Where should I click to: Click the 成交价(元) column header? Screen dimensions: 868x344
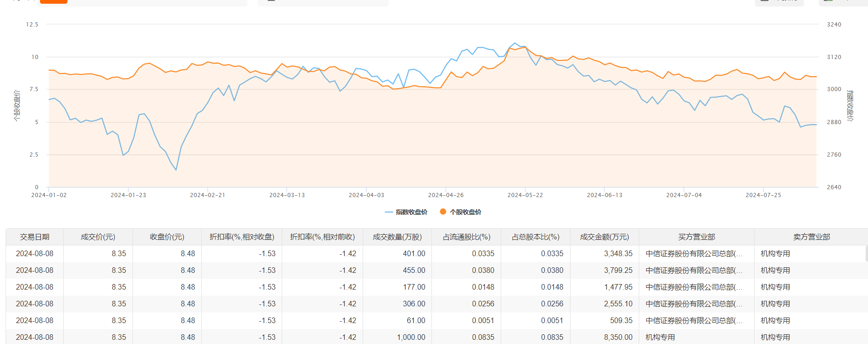click(98, 237)
